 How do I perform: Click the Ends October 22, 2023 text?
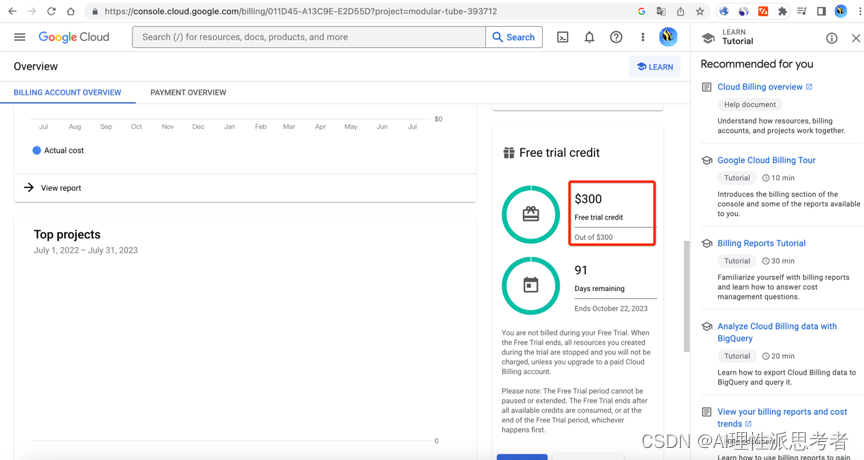point(611,309)
